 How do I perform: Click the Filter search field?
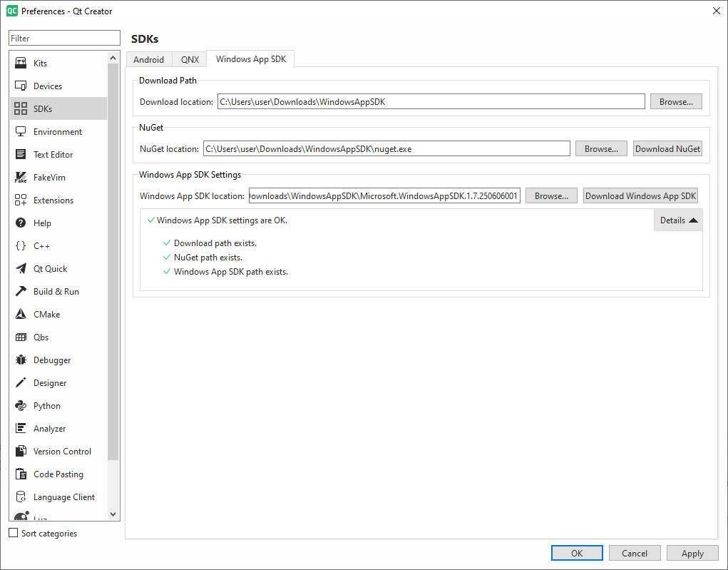click(x=65, y=38)
